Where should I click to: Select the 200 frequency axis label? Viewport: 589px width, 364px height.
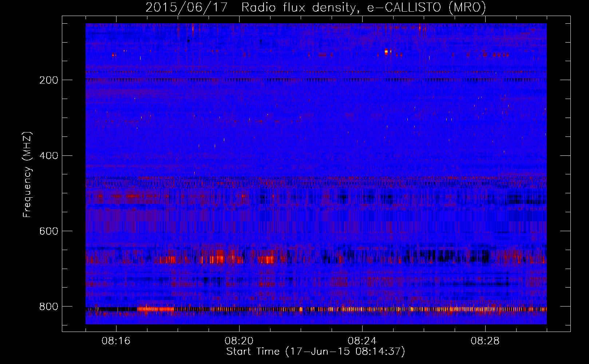(x=48, y=80)
